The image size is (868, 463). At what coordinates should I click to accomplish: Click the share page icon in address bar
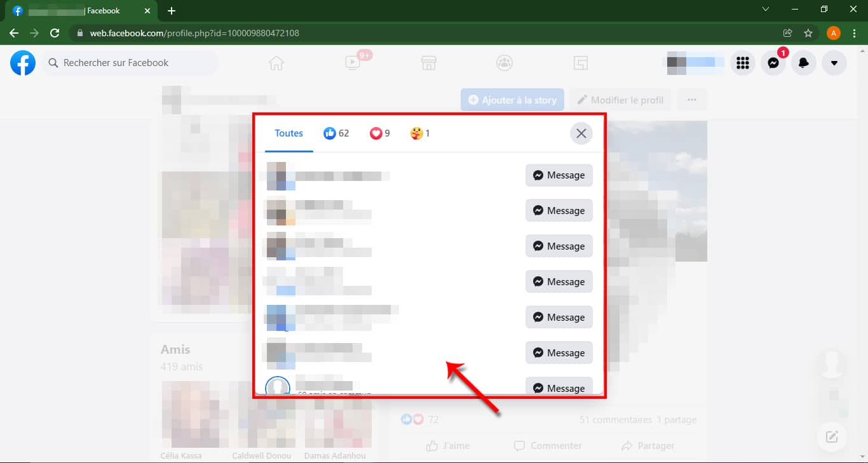coord(788,33)
